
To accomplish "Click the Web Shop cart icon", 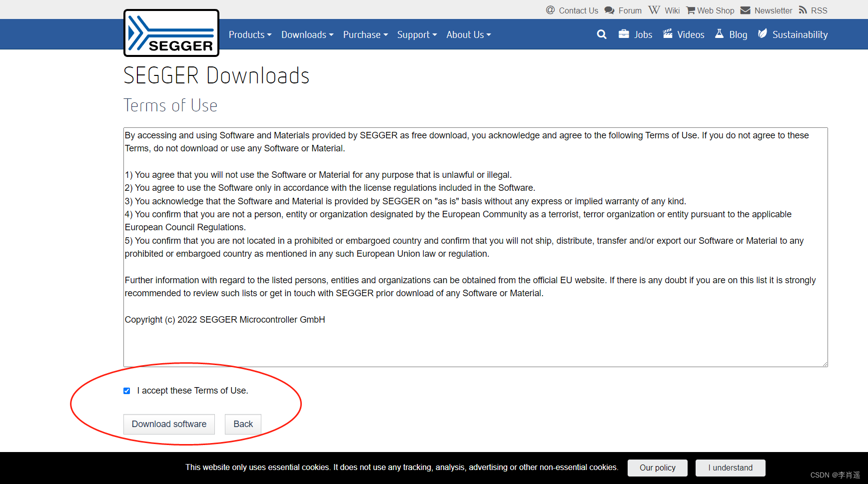I will point(691,10).
